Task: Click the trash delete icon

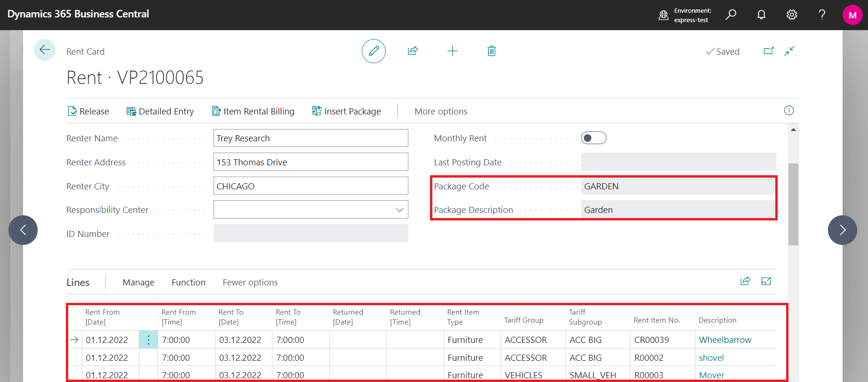Action: pos(491,51)
